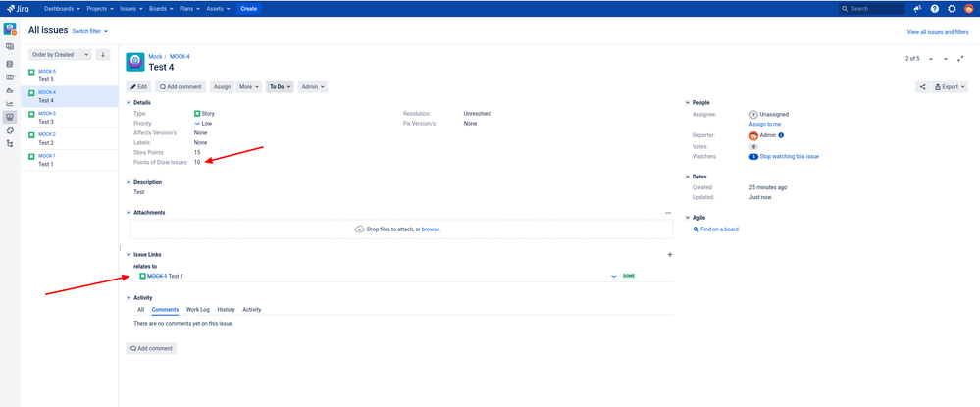Collapse the Agile section

click(x=688, y=218)
